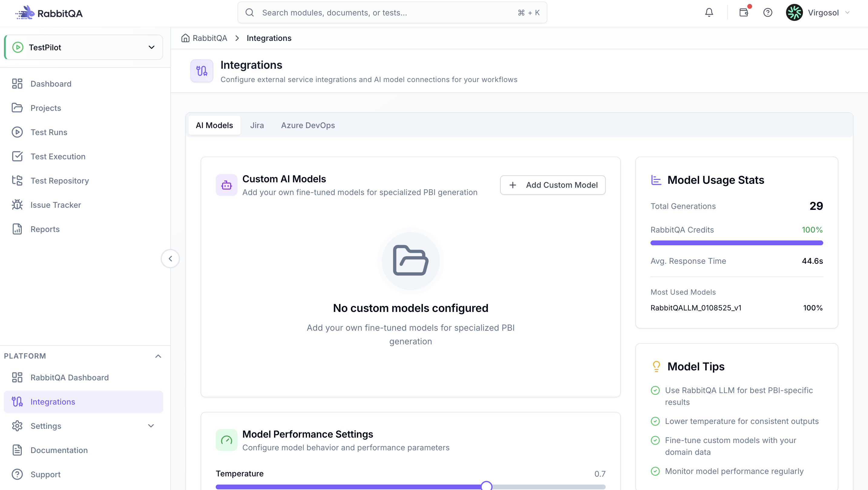The image size is (868, 490).
Task: Expand the Settings submenu chevron
Action: pyautogui.click(x=151, y=426)
